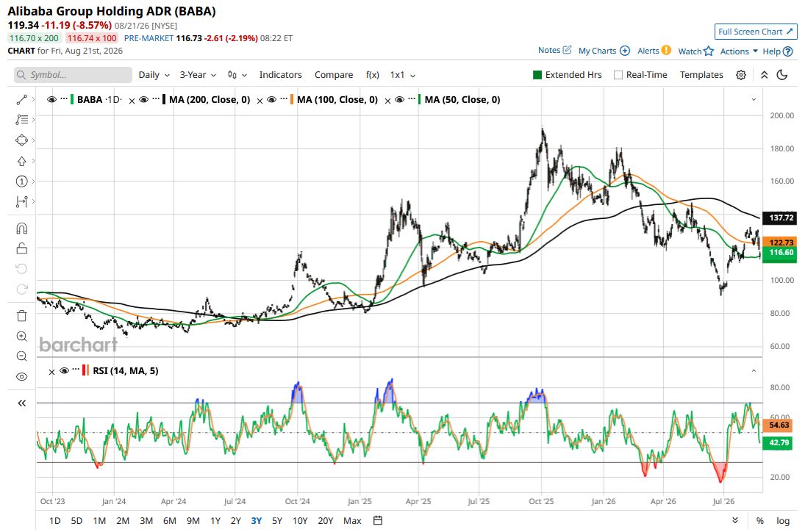
Task: Open the 3-Year period dropdown
Action: pyautogui.click(x=198, y=75)
